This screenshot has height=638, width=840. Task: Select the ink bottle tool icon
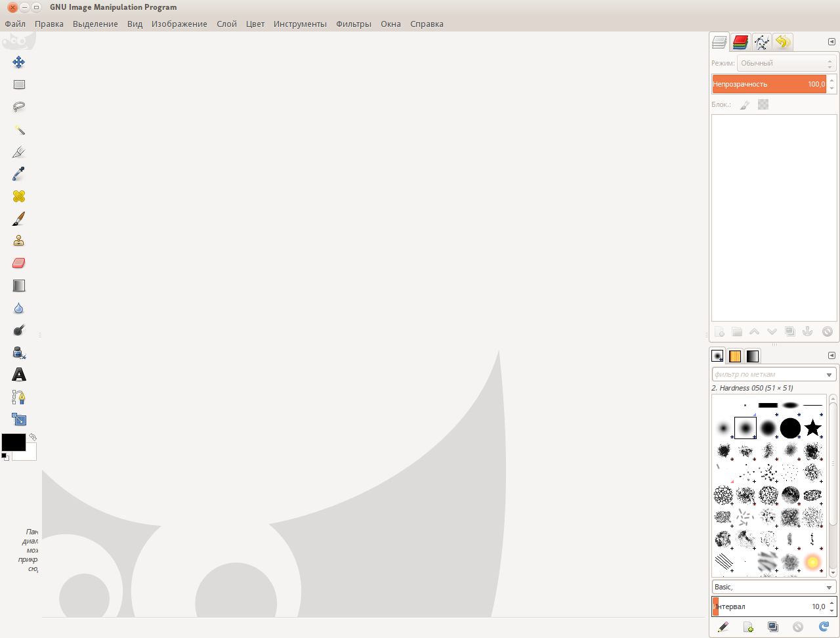(19, 352)
